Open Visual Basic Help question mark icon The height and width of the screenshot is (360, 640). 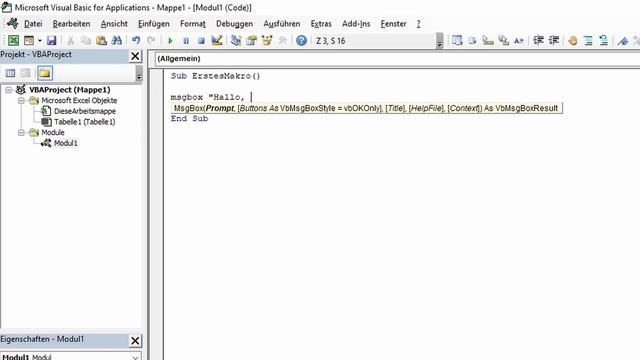tap(301, 40)
